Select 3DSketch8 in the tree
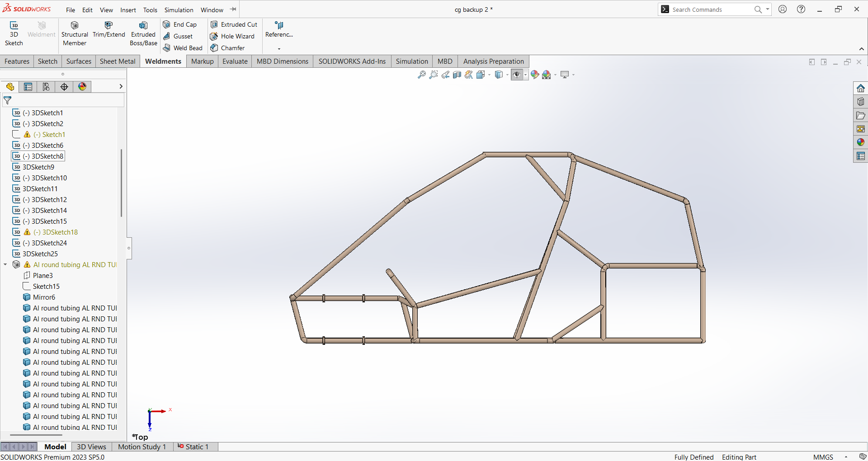The width and height of the screenshot is (868, 461). point(38,156)
